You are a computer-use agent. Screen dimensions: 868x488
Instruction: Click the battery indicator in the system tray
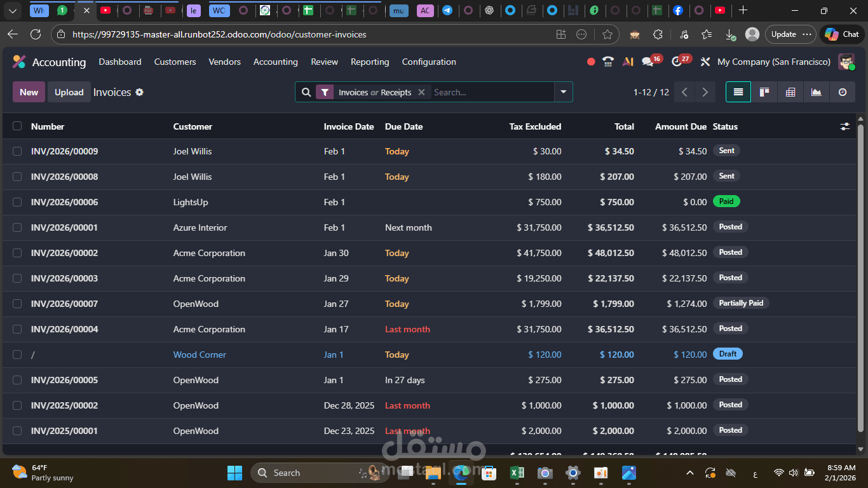coord(809,472)
